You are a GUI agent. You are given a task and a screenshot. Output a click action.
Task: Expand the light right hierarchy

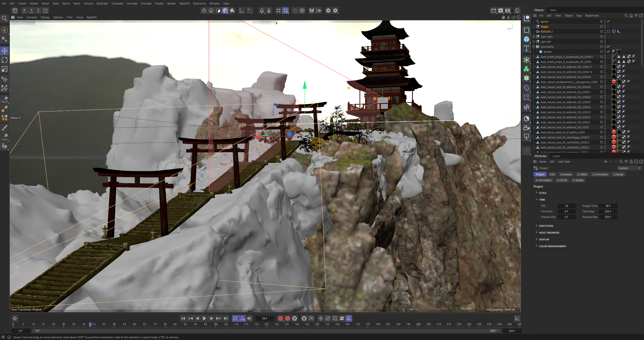[x=534, y=37]
